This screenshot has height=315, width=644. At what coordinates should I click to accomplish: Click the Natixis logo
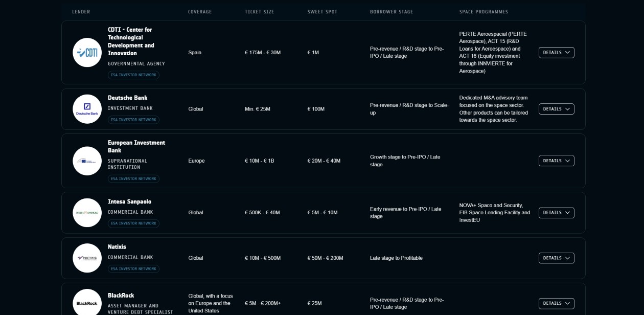(x=87, y=258)
